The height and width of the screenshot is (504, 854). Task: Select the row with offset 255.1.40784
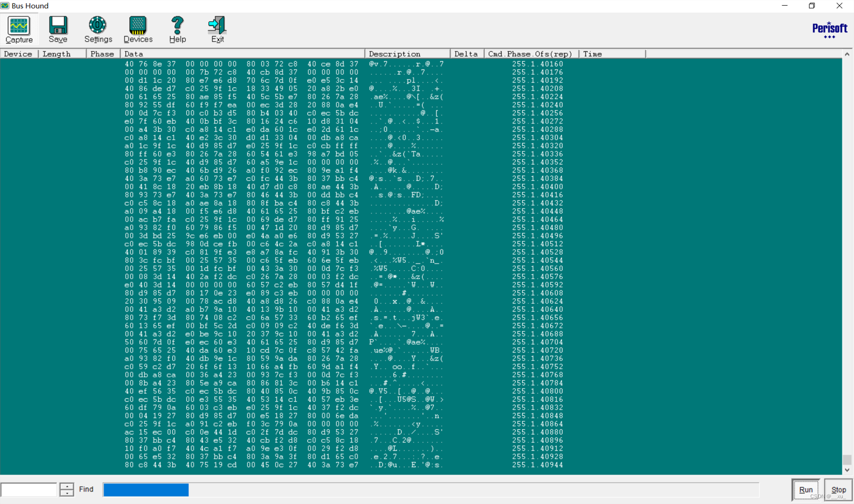coord(421,383)
